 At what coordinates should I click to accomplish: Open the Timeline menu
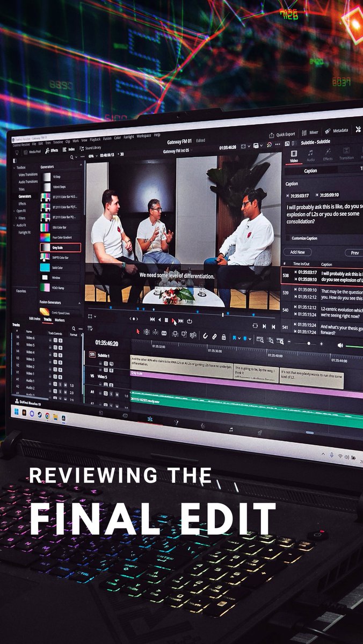58,142
